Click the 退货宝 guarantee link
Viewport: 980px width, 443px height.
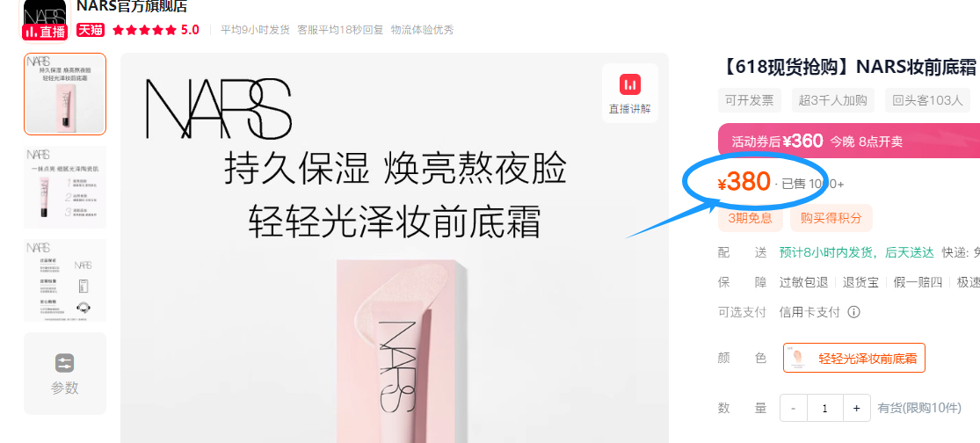860,282
